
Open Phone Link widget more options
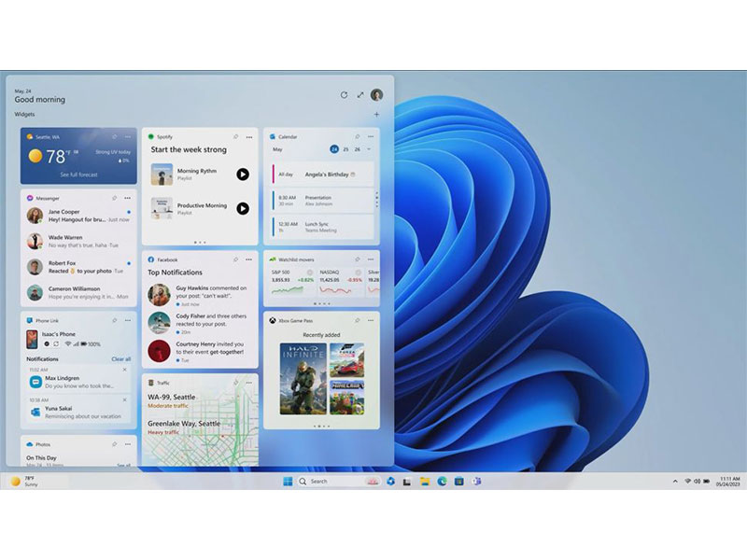128,320
